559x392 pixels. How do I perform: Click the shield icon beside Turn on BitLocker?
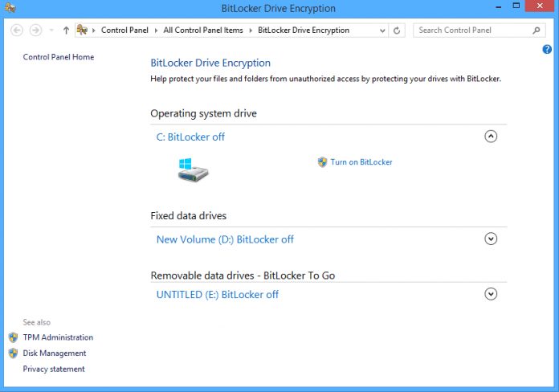coord(322,162)
